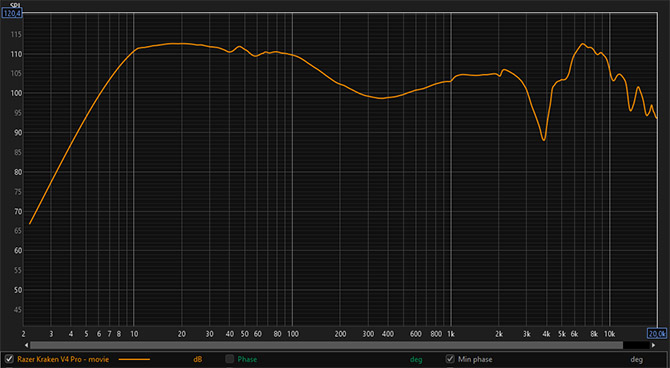Image resolution: width=670 pixels, height=368 pixels.
Task: Click the curve's treble peak near 7k
Action: (x=582, y=44)
